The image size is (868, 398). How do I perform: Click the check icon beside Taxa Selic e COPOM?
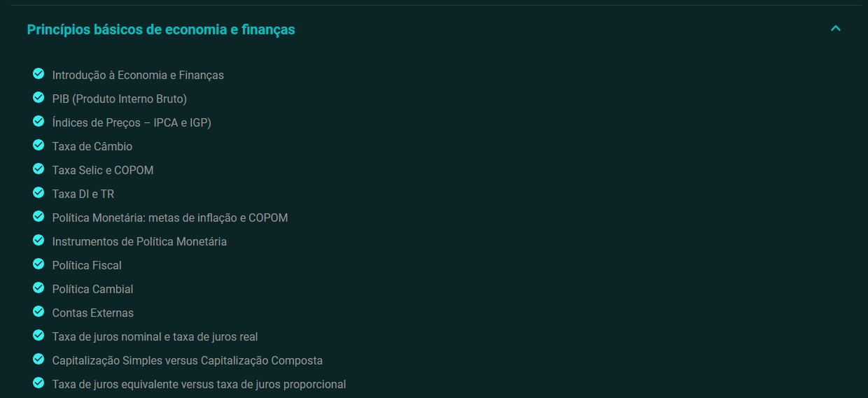38,169
